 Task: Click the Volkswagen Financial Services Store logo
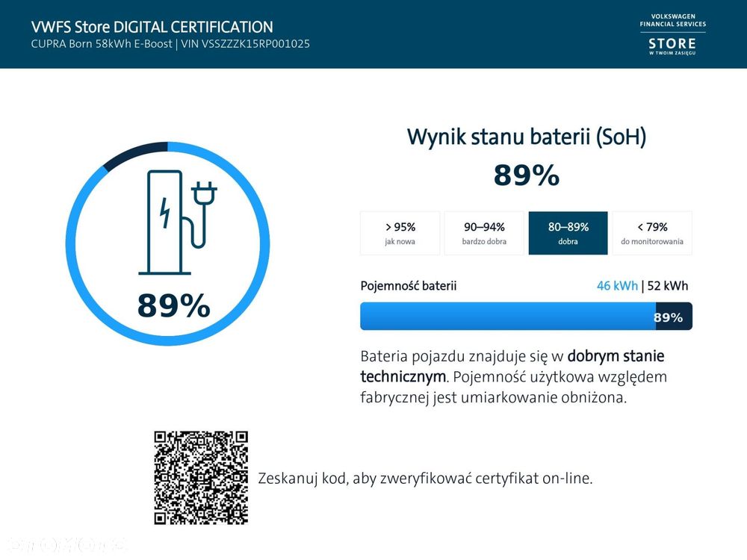click(x=672, y=34)
